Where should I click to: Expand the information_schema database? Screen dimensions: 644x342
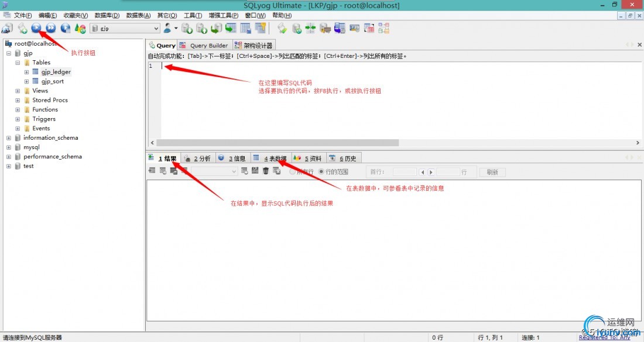pyautogui.click(x=9, y=138)
